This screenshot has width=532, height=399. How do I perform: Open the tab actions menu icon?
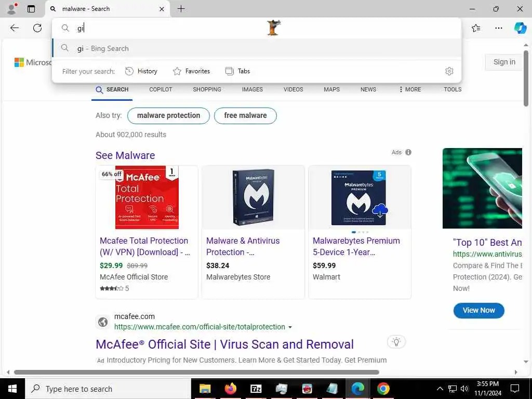point(31,9)
